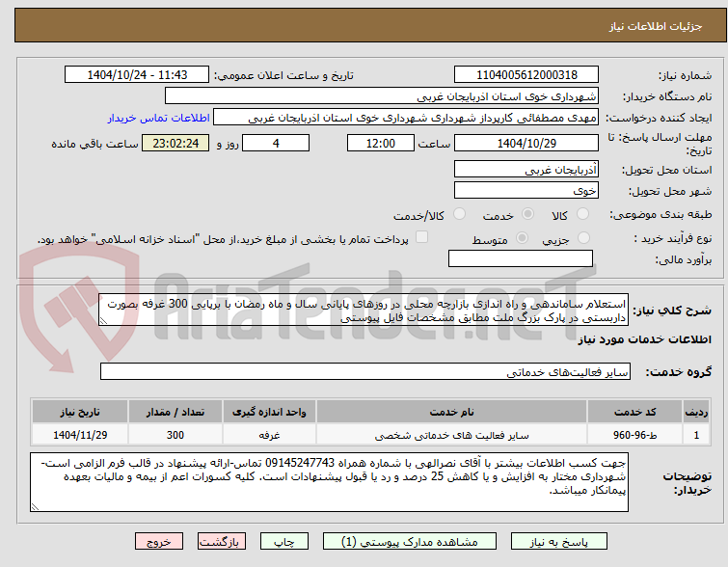
Task: Click the پاسخ به نیاز button
Action: [x=559, y=542]
